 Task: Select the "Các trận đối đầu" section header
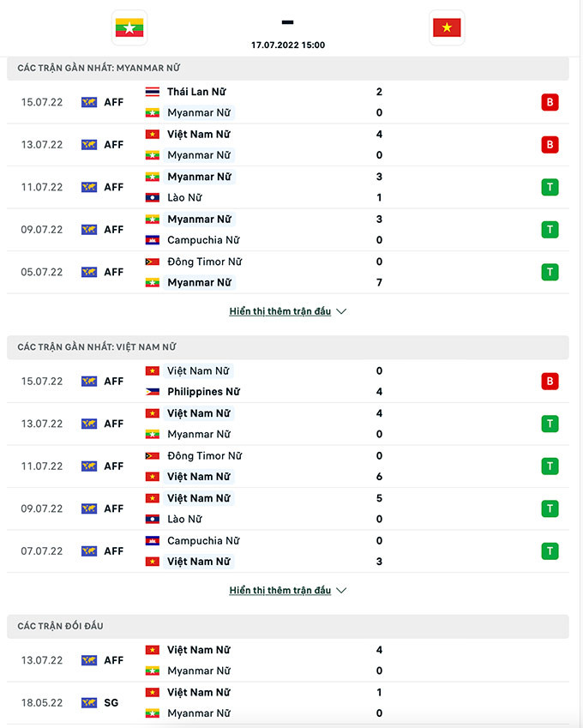coord(60,626)
